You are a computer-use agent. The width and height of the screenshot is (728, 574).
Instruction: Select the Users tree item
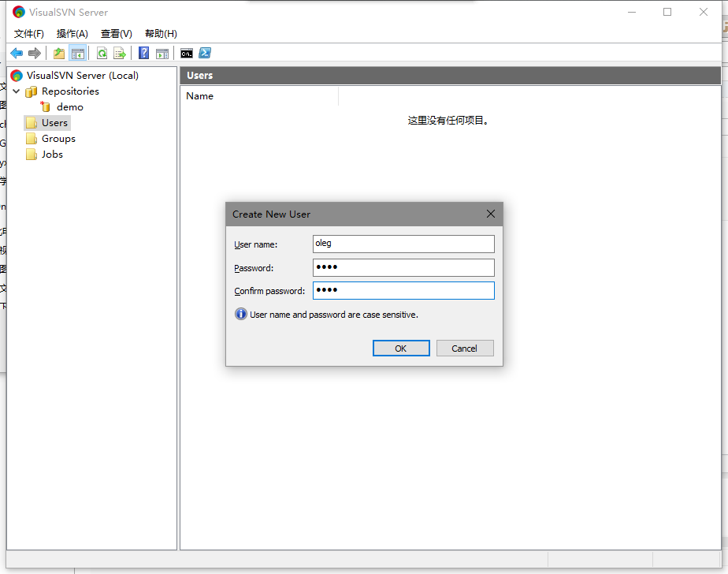click(54, 123)
